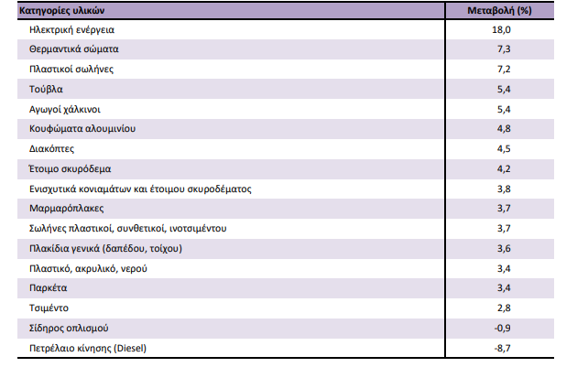
Task: Select the 'Αγωγοί χάλκινοι' row label
Action: 65,110
